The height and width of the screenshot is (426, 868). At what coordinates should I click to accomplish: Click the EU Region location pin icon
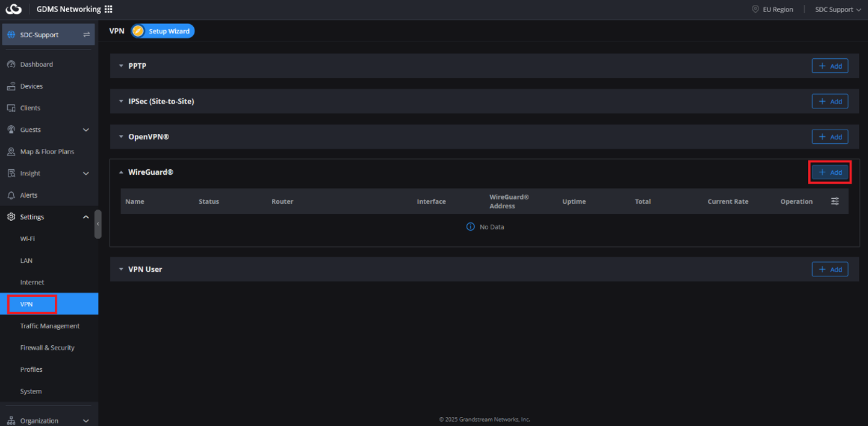pyautogui.click(x=755, y=9)
